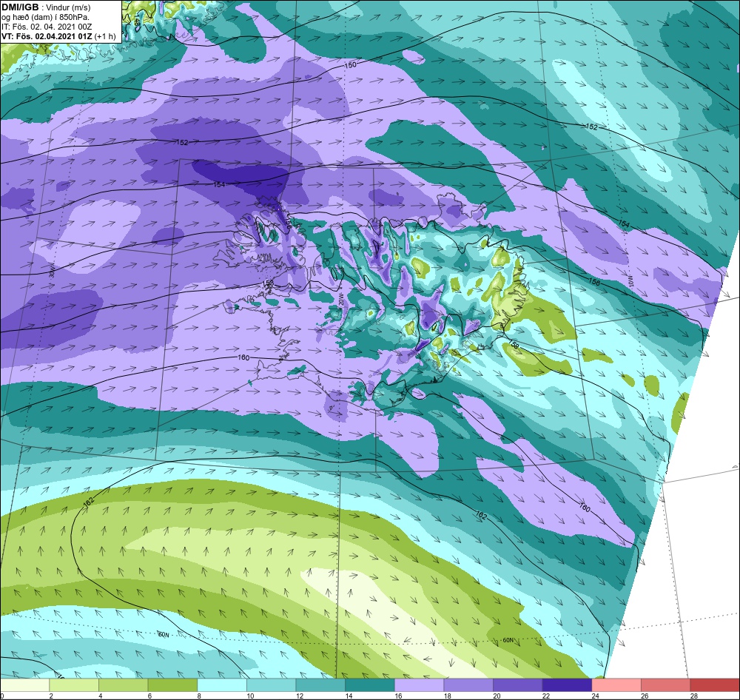Image resolution: width=740 pixels, height=700 pixels.
Task: Click the salmon swatch between 26 and 28
Action: [665, 684]
